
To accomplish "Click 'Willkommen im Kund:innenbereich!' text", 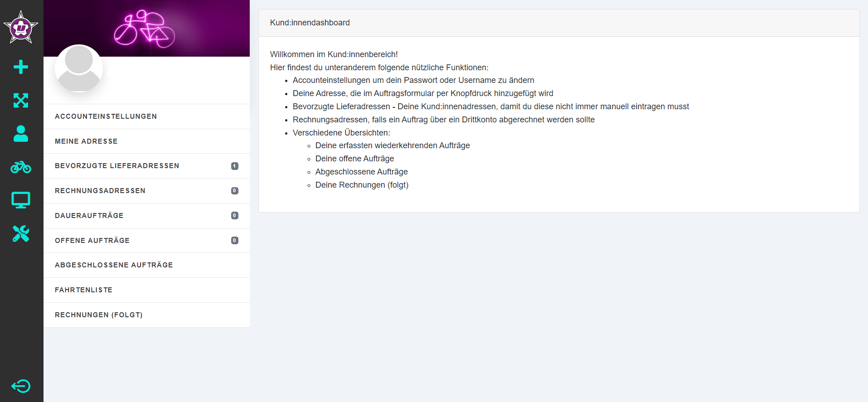I will click(x=334, y=54).
